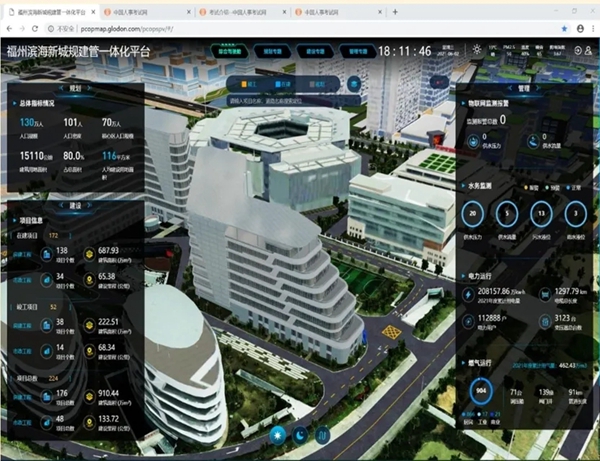Expand the 电力运行 section triangle

click(x=463, y=276)
